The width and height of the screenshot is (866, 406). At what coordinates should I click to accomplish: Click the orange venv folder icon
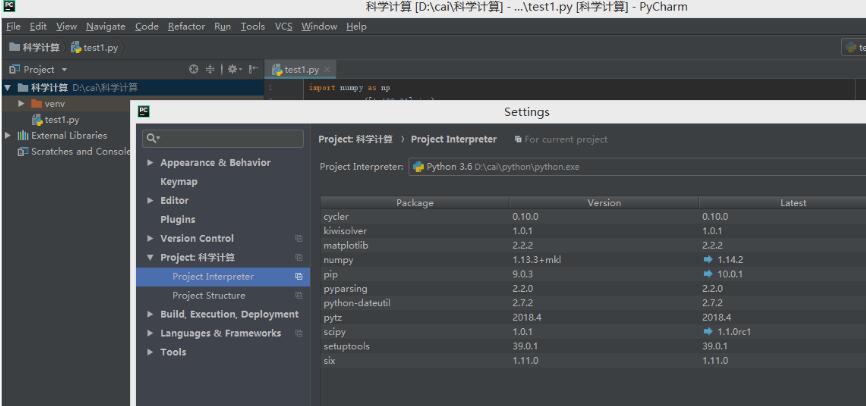tap(36, 104)
